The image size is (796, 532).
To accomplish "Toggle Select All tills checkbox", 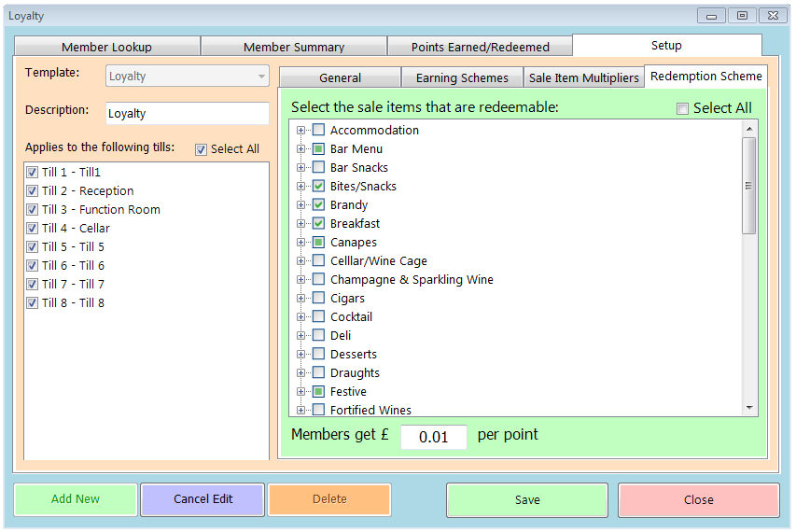I will 201,149.
